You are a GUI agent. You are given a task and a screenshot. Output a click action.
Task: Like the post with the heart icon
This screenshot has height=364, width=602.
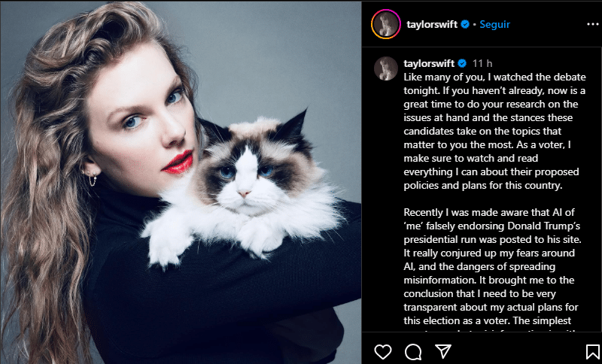click(383, 351)
